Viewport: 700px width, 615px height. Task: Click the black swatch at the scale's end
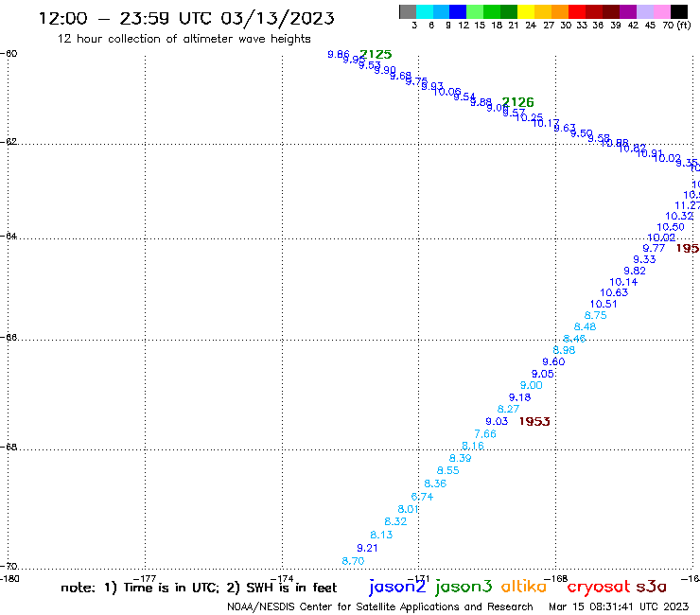678,11
